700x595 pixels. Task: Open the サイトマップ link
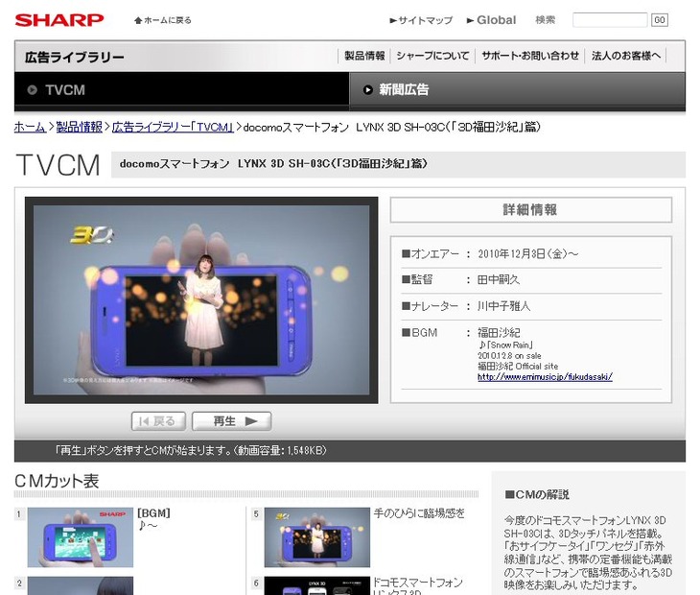point(421,20)
